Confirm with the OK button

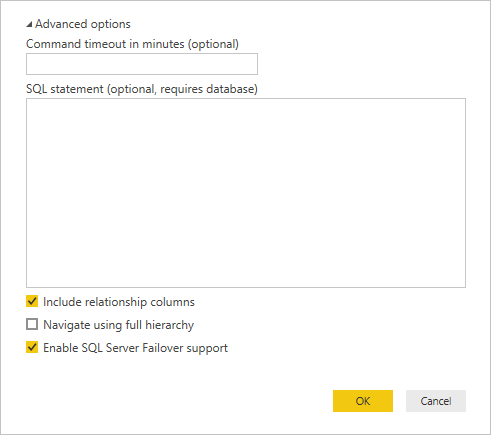(363, 401)
